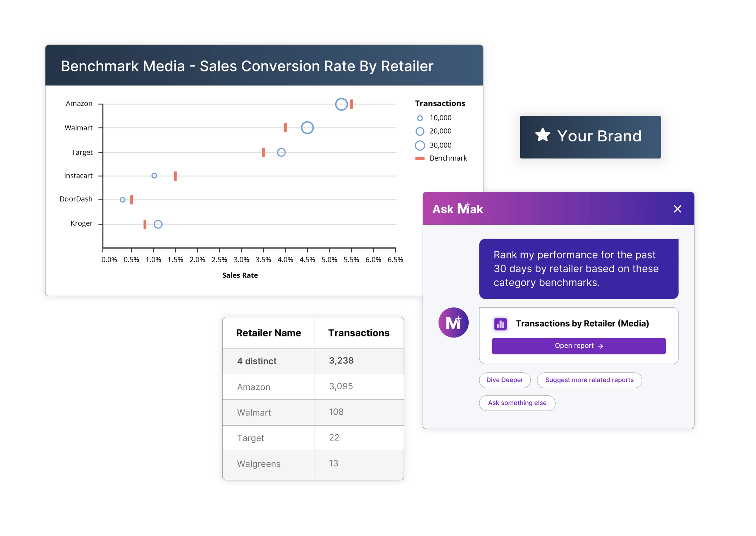Select the Walgreens row in table
This screenshot has width=756, height=536.
coord(313,465)
